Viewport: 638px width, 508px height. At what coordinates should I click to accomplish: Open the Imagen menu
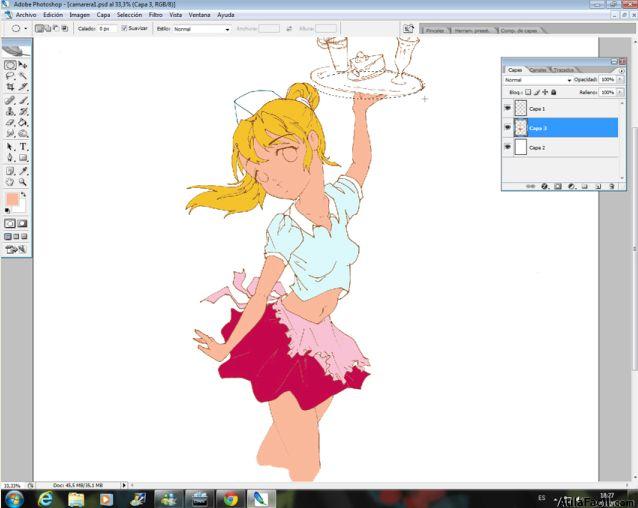(x=79, y=15)
